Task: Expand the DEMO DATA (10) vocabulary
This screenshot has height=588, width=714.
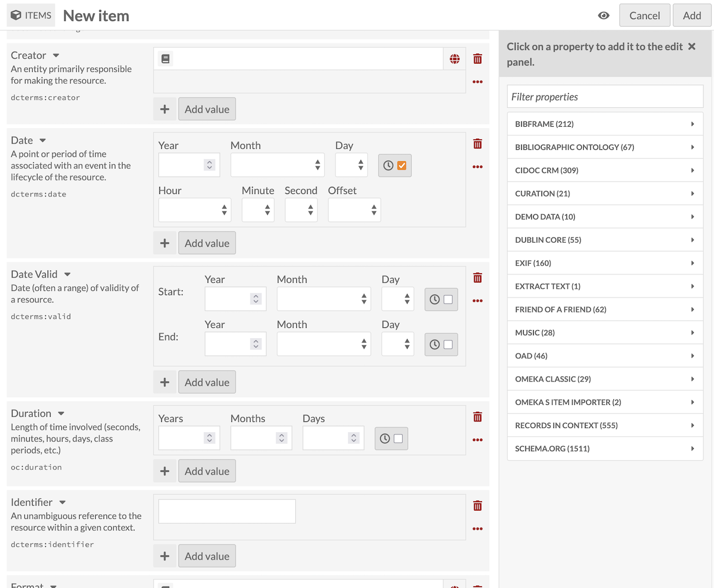Action: tap(605, 217)
